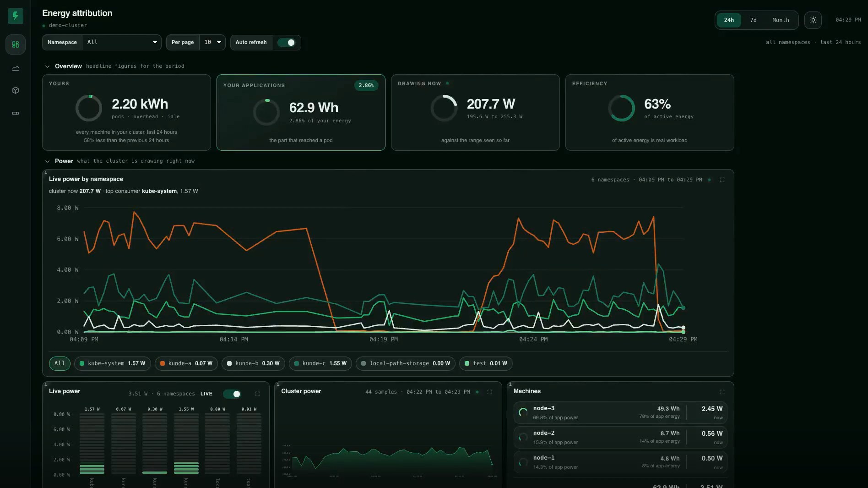Collapse the Overview section chevron
Screen dimensions: 868x488
click(47, 66)
